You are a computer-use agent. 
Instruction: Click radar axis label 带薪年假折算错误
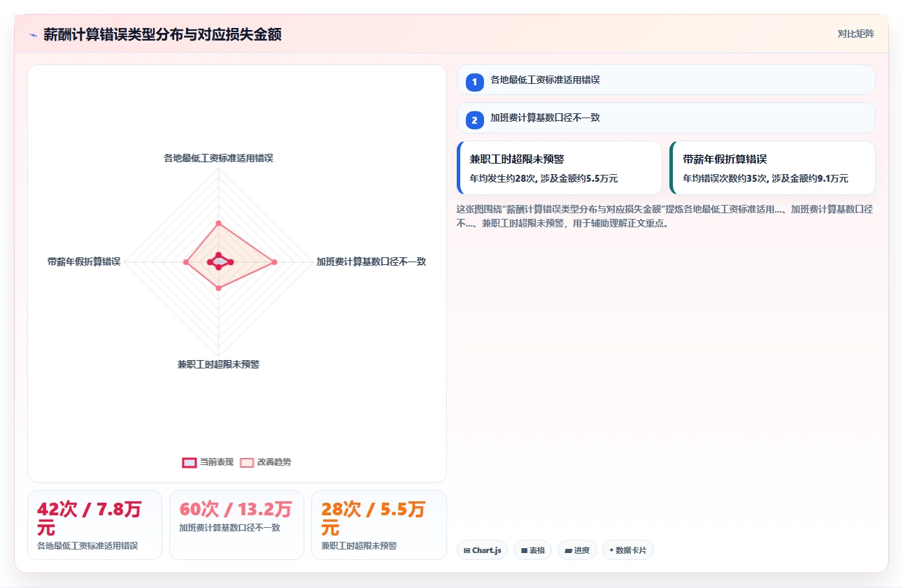(84, 261)
